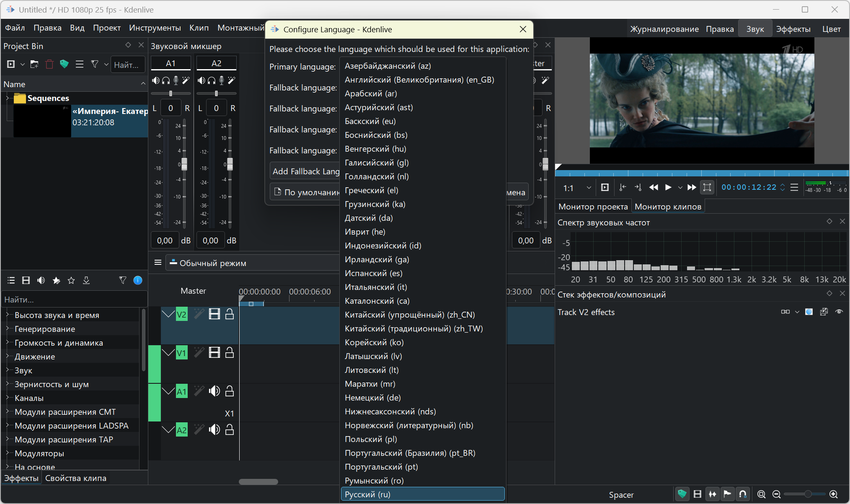Click the Add Fallback Language button
Screen dimensions: 850x504
[x=306, y=171]
